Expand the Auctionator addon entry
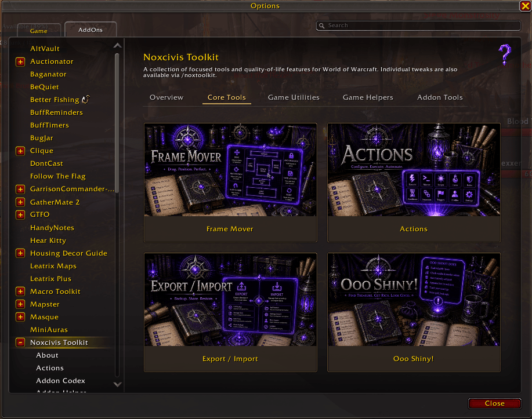Screen dimensions: 532x419 coord(20,61)
